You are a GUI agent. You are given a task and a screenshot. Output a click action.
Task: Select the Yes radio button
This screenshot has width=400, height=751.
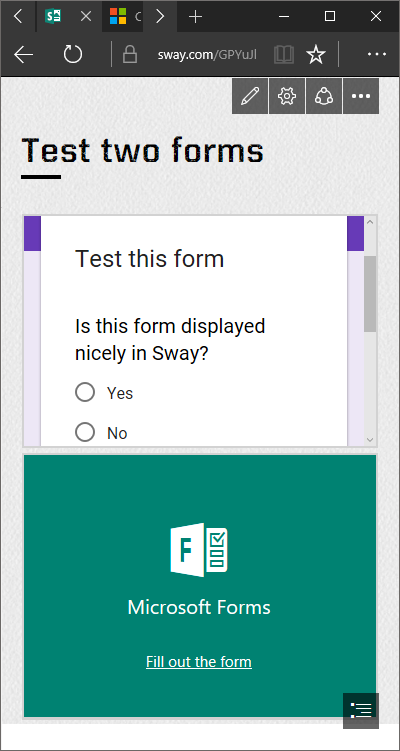point(85,392)
